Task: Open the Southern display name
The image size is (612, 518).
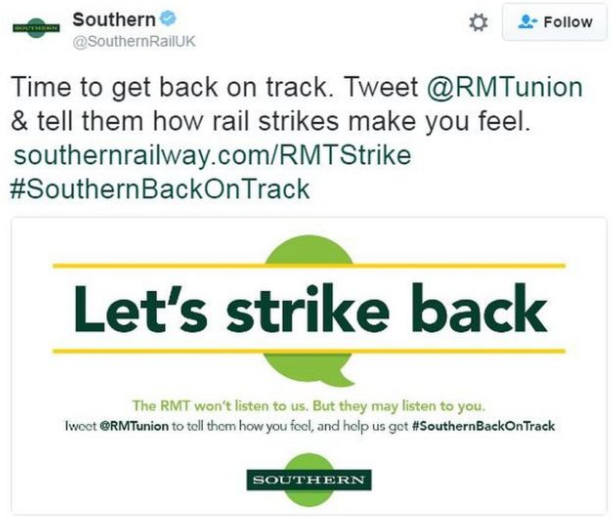Action: (x=114, y=20)
